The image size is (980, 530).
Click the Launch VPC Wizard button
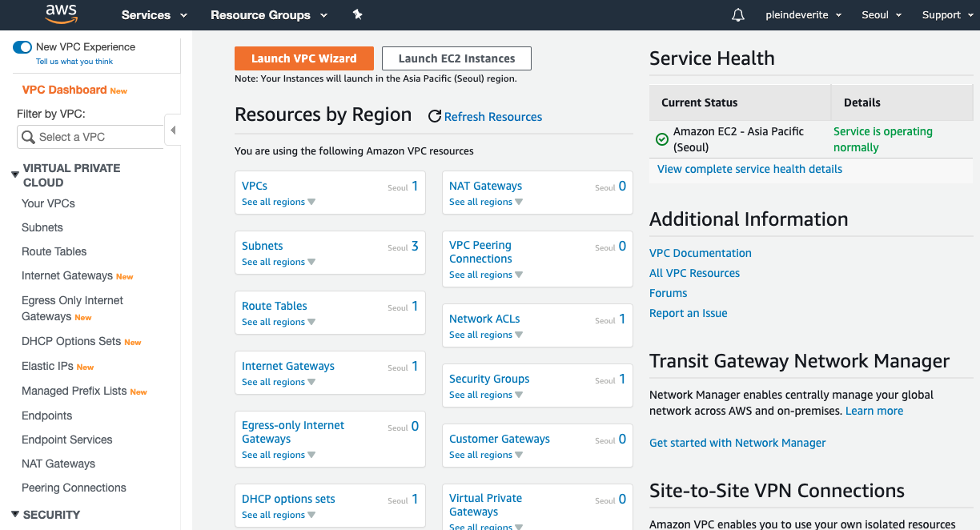pos(304,58)
